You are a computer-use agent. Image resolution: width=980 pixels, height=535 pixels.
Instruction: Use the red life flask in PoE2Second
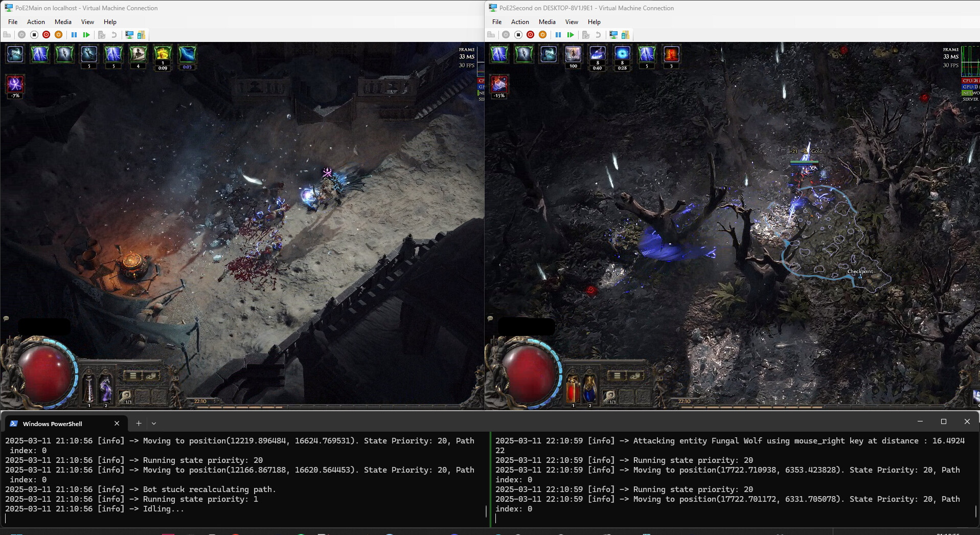(573, 389)
